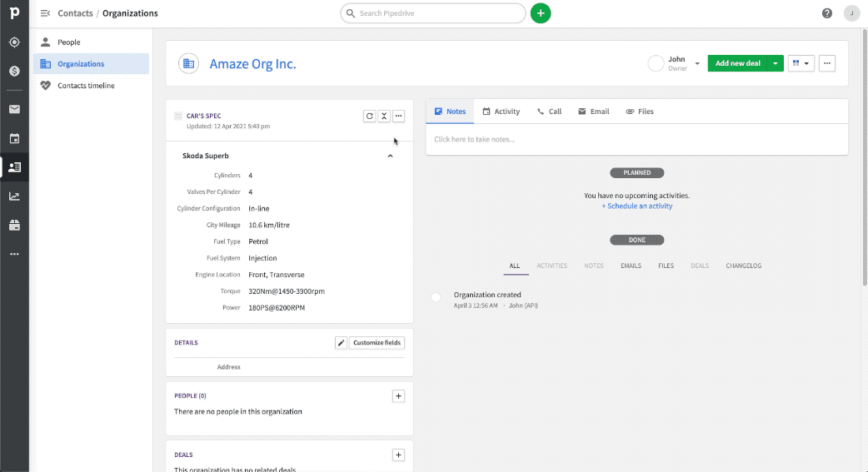Collapse the left navigation menu toggle

coord(45,13)
